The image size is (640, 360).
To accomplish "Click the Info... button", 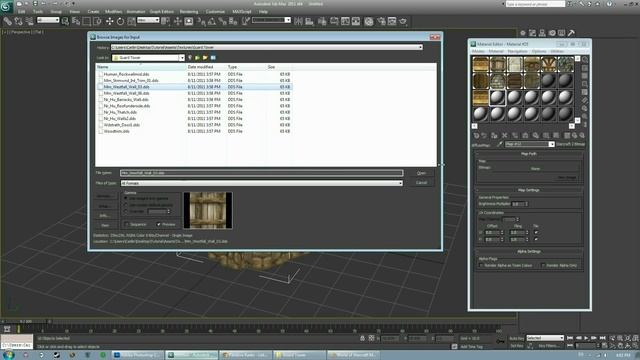I will [104, 216].
